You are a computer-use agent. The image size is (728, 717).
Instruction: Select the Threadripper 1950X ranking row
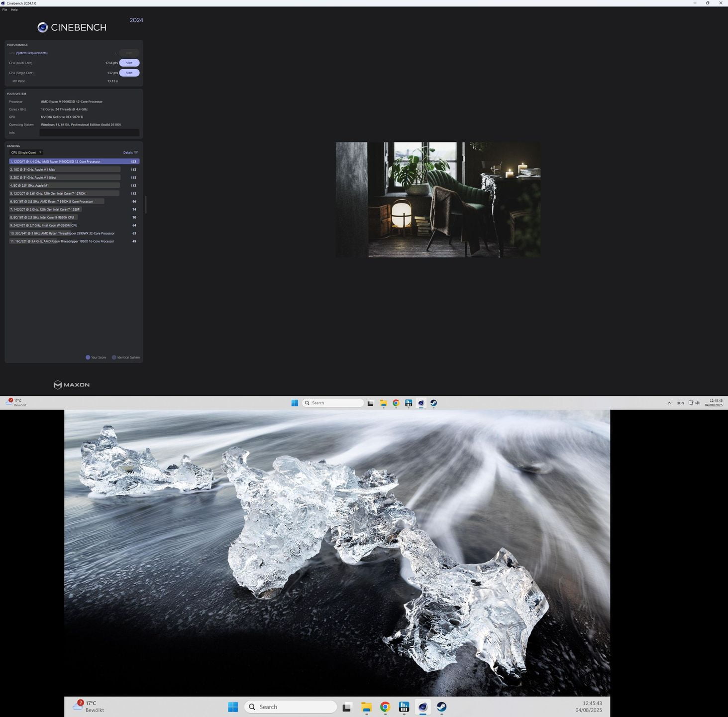(x=74, y=241)
